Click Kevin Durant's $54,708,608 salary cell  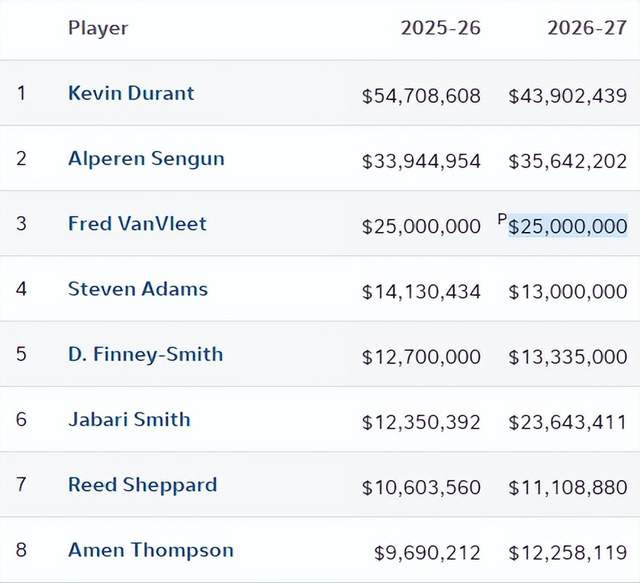(421, 96)
